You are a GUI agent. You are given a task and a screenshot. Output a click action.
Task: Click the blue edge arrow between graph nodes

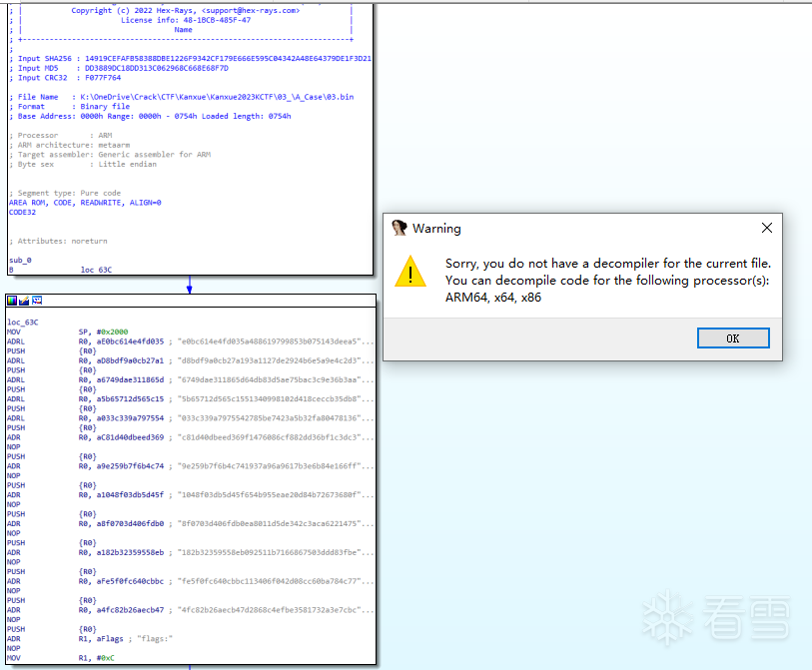[190, 285]
